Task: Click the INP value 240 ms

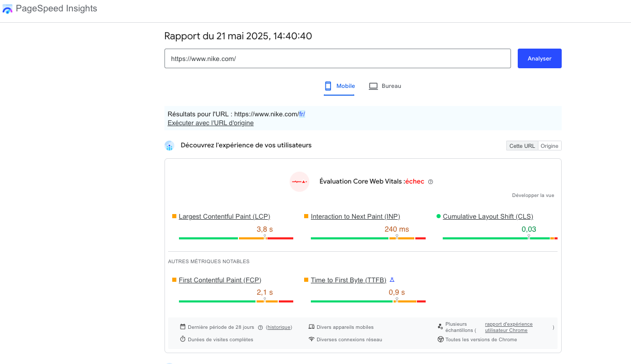Action: (397, 229)
